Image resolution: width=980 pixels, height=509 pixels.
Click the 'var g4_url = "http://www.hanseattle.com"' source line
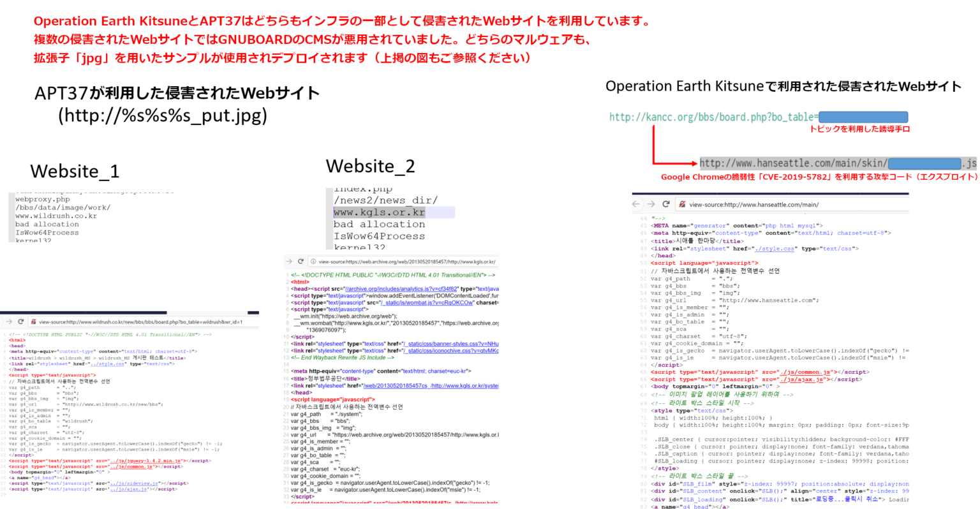[x=734, y=300]
